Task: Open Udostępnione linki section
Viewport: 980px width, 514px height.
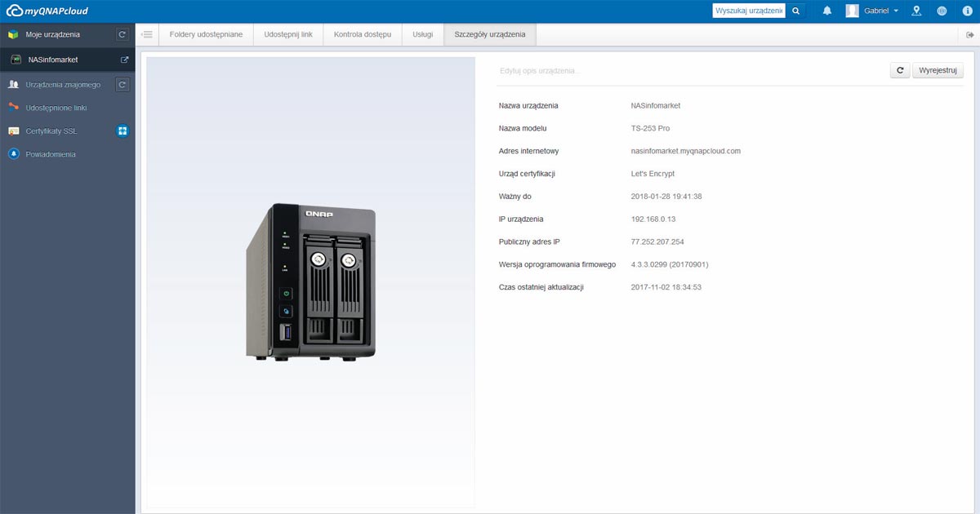Action: [56, 108]
